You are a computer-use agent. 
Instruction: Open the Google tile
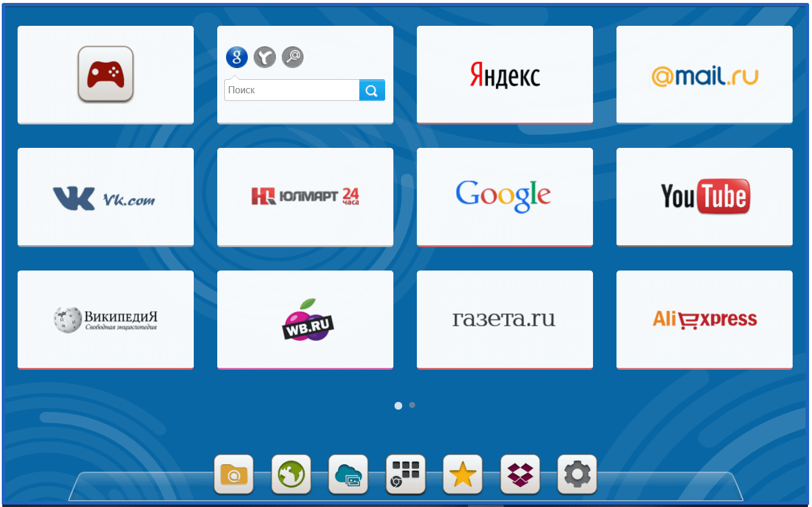pyautogui.click(x=505, y=197)
